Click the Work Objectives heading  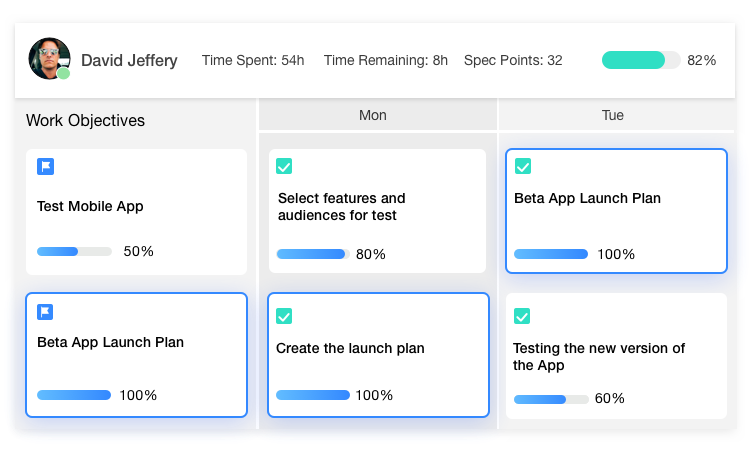(85, 121)
